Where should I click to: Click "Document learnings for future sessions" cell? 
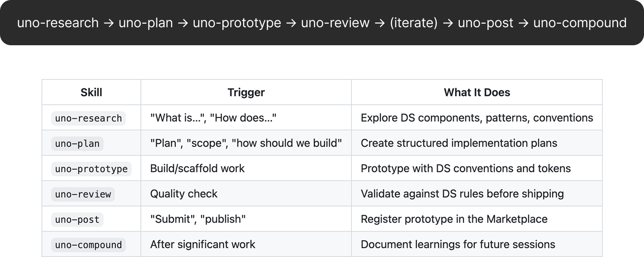[477, 244]
